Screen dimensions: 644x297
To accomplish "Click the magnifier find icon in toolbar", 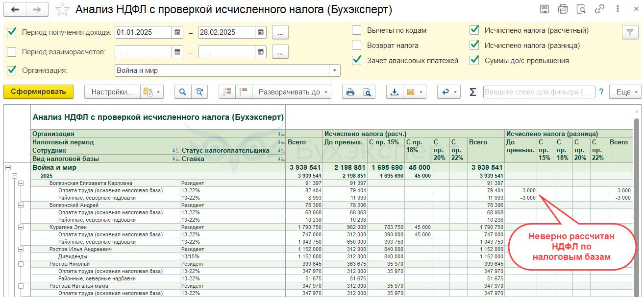I will [x=182, y=92].
